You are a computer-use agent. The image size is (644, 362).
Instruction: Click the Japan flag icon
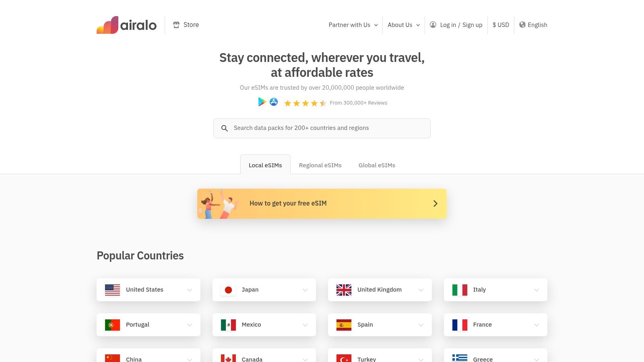click(x=228, y=290)
